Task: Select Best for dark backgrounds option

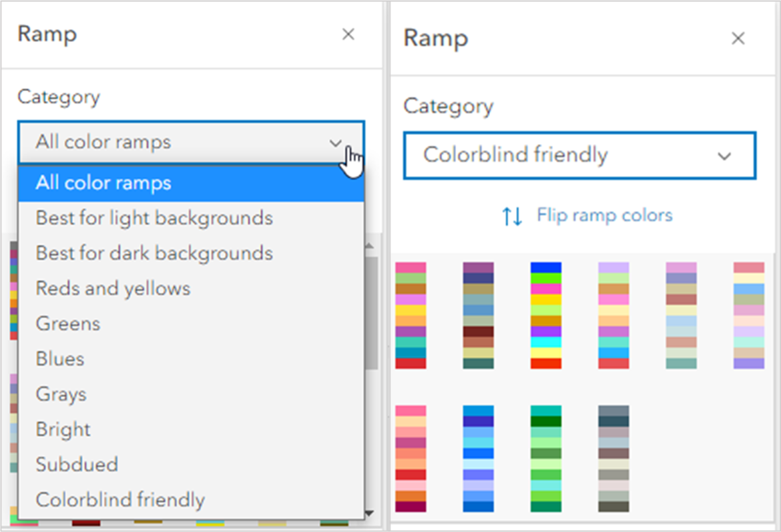Action: click(154, 254)
